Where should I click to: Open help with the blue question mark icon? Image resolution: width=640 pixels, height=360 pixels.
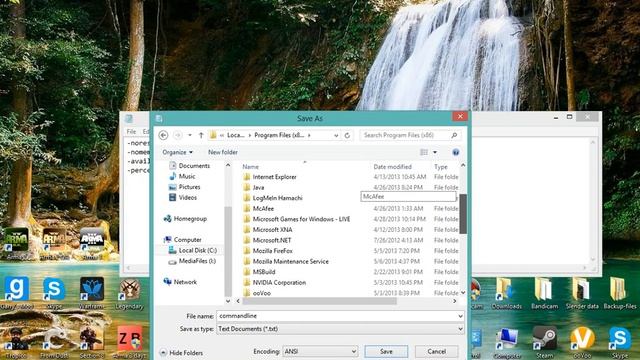coord(456,152)
